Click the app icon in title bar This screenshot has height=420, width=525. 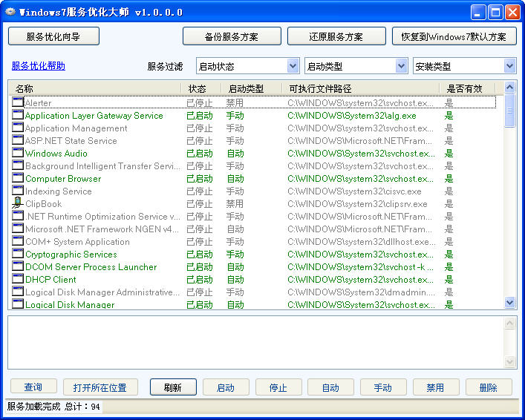coord(10,12)
